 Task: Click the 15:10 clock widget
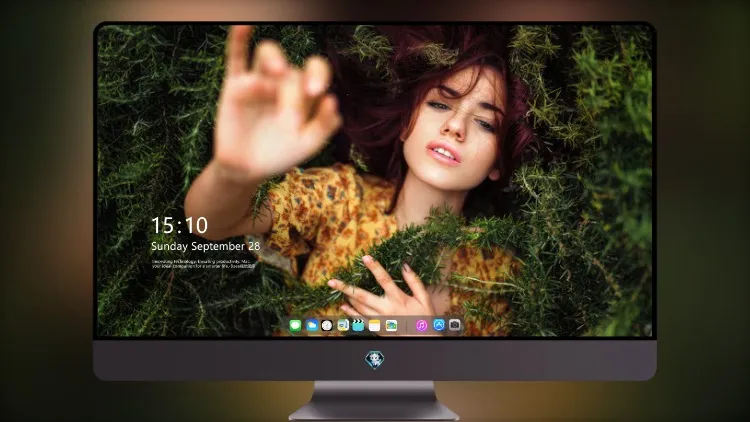[180, 225]
